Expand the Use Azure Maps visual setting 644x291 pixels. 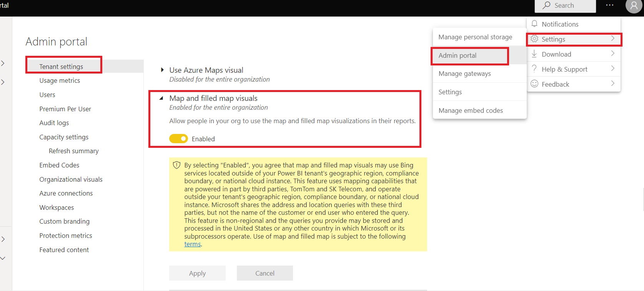[x=162, y=70]
